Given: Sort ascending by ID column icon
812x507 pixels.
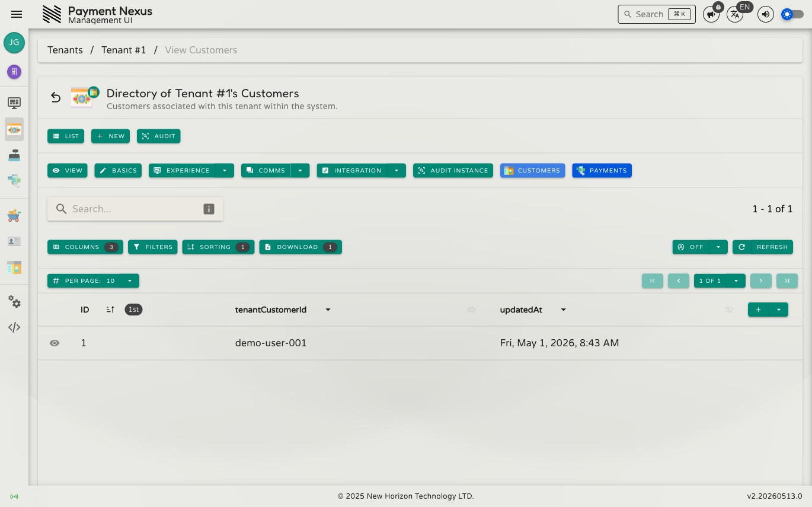Looking at the screenshot, I should pyautogui.click(x=110, y=310).
